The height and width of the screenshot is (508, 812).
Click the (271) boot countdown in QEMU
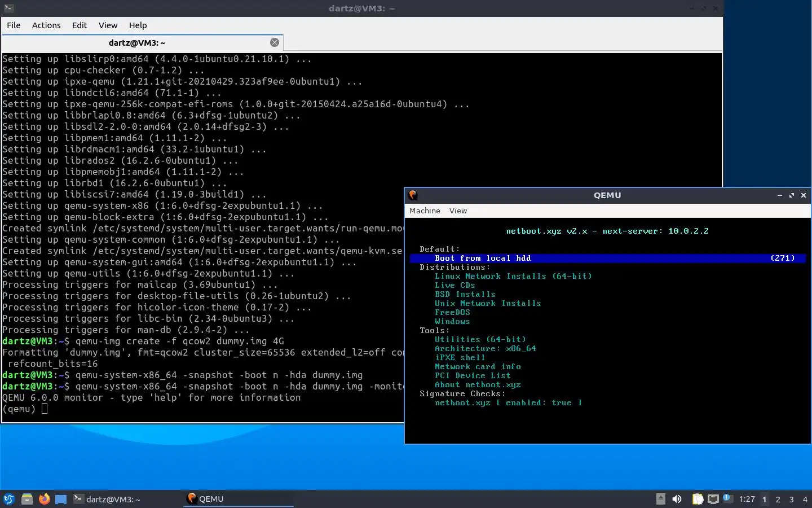(783, 258)
